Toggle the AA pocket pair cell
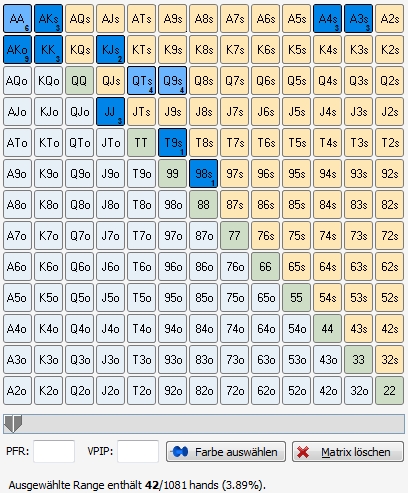Viewport: 408px width, 493px height. coord(18,19)
